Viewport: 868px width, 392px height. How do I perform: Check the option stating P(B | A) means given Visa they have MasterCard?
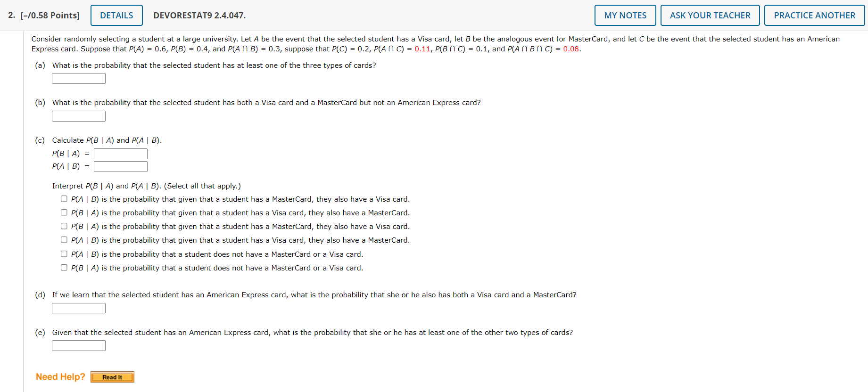tap(64, 212)
